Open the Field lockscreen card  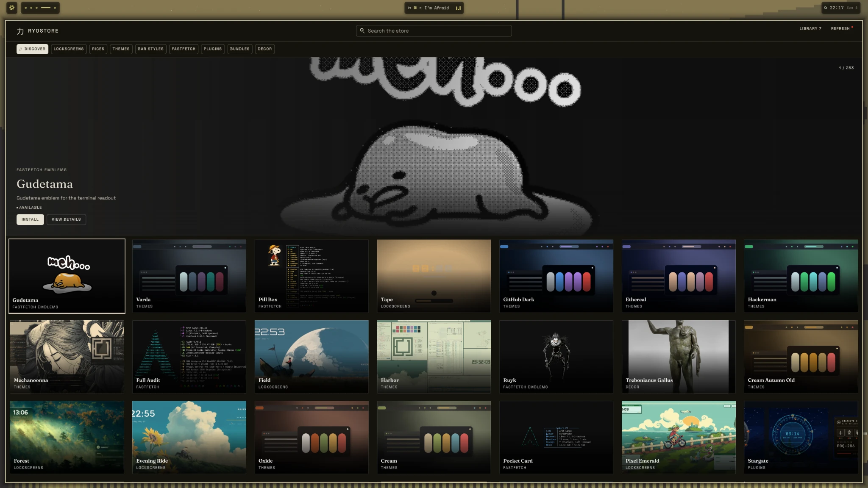312,357
